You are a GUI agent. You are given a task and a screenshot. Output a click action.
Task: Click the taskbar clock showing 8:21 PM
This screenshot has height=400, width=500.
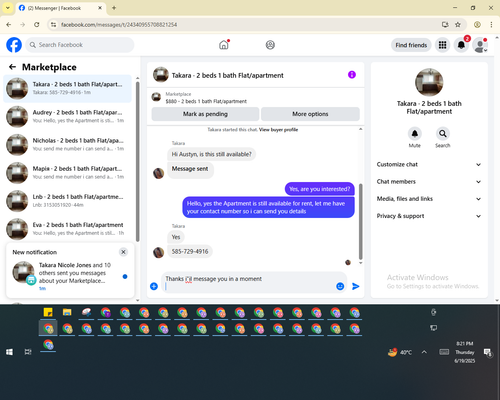(x=465, y=352)
